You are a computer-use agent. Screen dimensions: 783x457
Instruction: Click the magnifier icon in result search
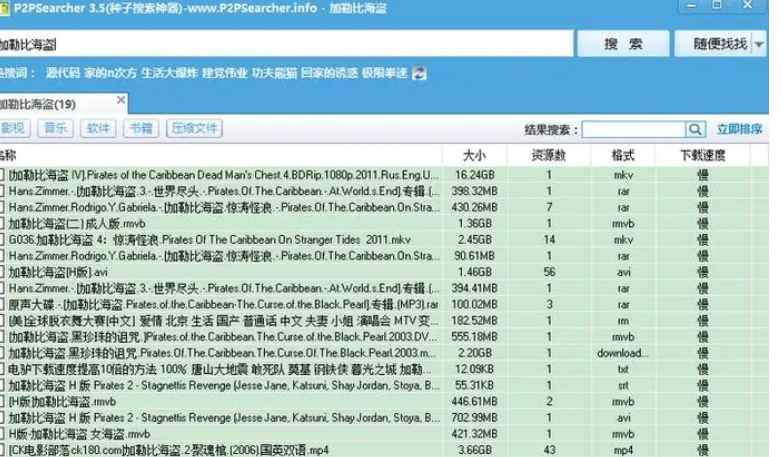tap(695, 129)
